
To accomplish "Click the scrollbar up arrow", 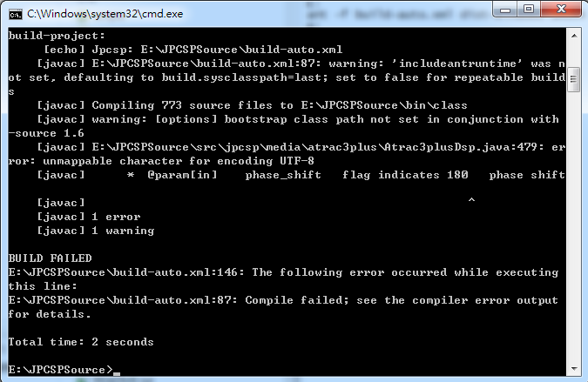I will point(574,36).
